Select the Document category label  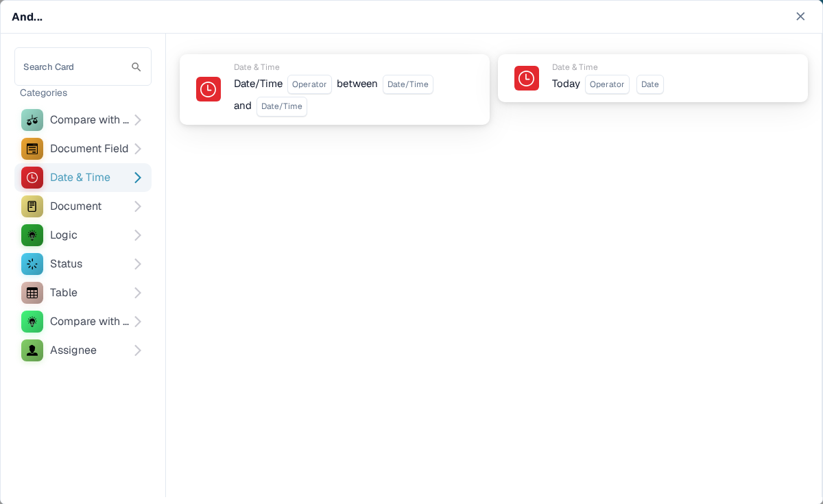[x=75, y=206]
